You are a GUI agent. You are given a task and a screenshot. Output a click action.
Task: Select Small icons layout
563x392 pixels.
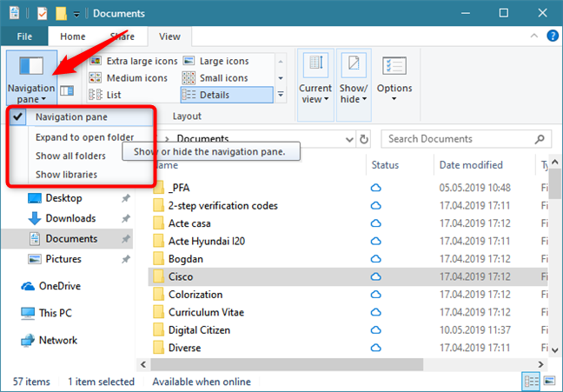[x=215, y=78]
